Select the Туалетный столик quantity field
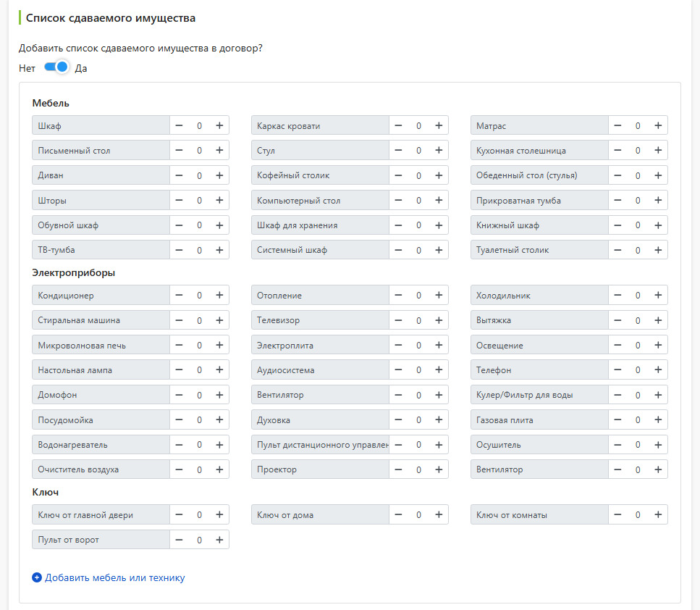The image size is (700, 610). pyautogui.click(x=638, y=250)
